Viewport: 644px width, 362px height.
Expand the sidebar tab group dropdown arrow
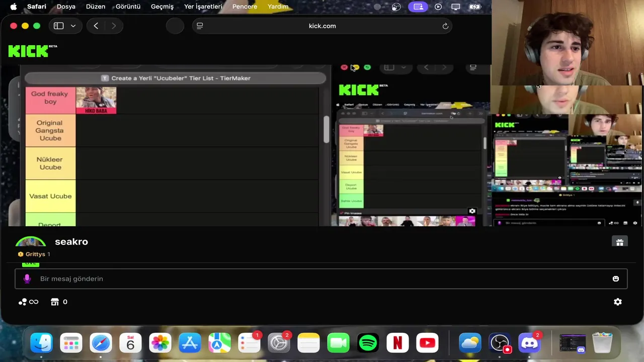click(x=73, y=26)
